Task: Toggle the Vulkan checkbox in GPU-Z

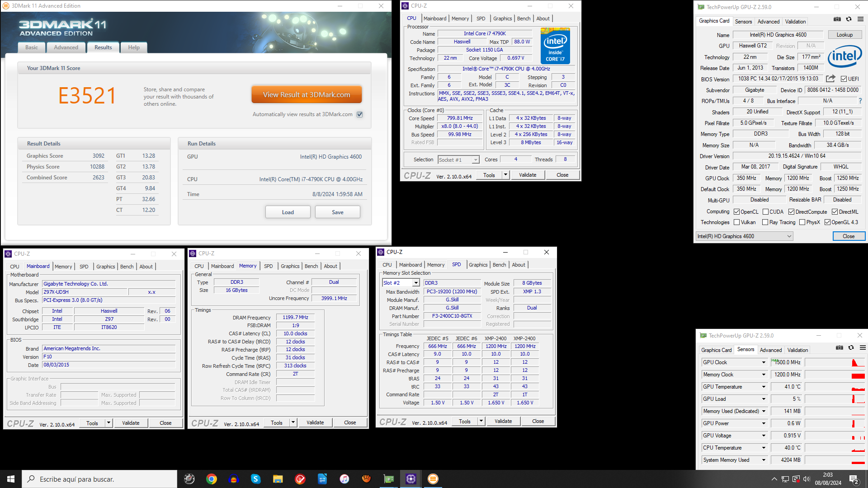Action: coord(737,222)
